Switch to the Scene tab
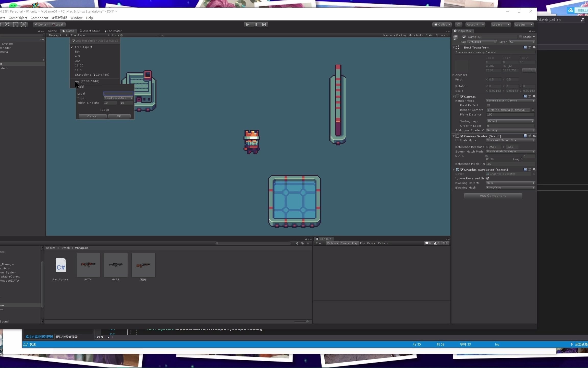Viewport: 588px width, 368px height. 52,31
